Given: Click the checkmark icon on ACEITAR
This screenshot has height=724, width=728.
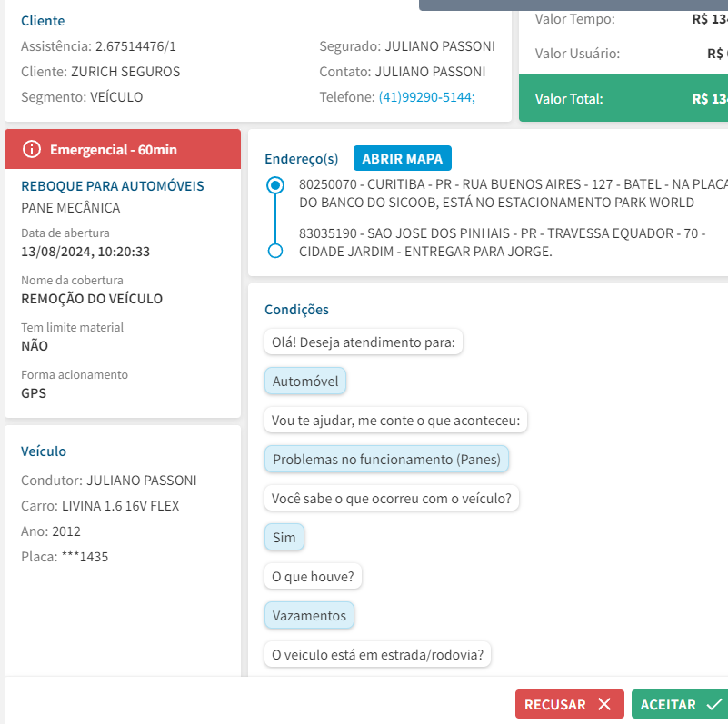Looking at the screenshot, I should click(x=713, y=705).
